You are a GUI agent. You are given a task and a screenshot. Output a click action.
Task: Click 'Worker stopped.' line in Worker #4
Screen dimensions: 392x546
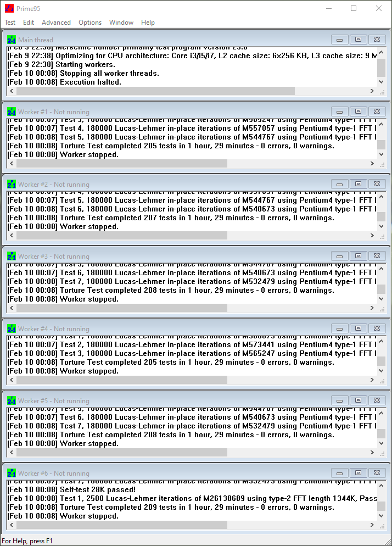[x=63, y=371]
